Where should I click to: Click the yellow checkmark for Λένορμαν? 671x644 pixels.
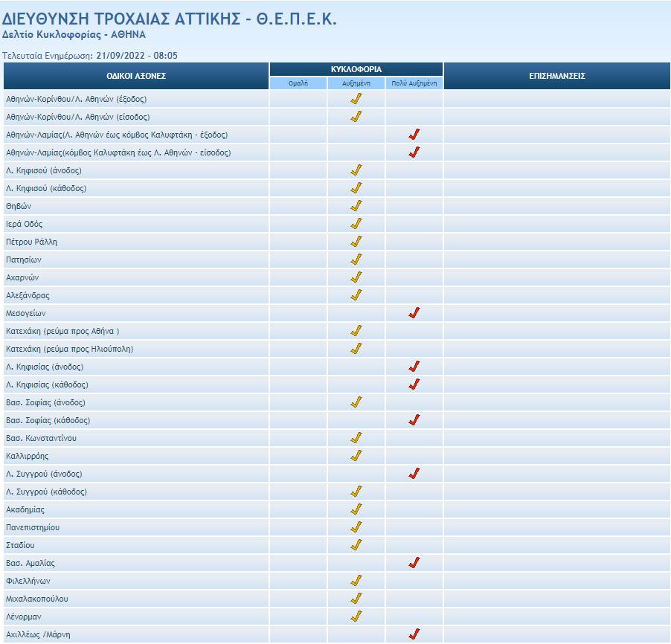356,616
